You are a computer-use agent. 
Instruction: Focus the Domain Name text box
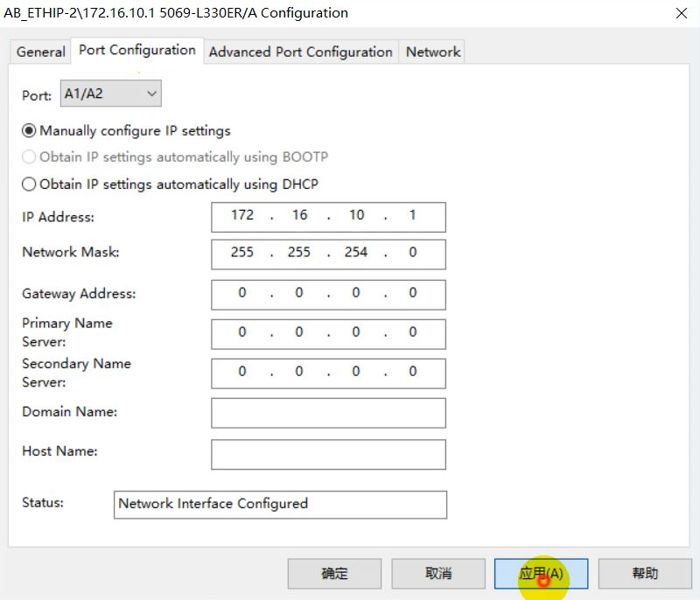(329, 413)
